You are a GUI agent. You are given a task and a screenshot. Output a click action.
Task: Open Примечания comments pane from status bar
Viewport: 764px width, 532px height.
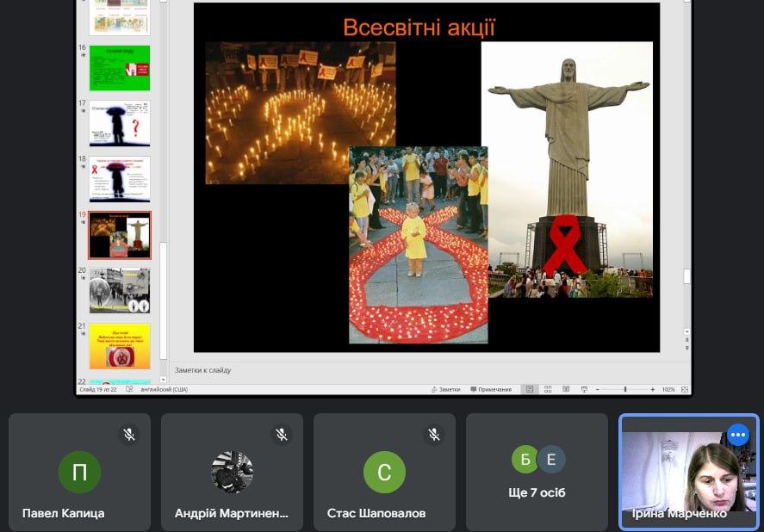[491, 389]
